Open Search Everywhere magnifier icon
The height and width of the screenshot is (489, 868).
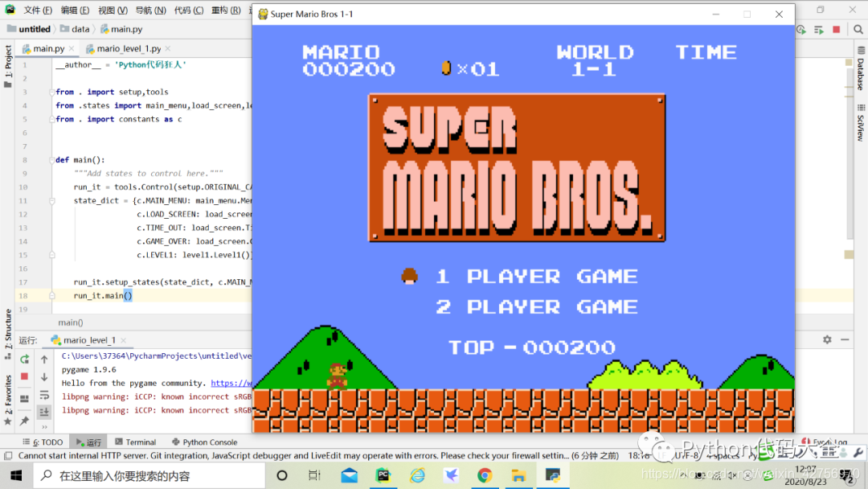[x=858, y=29]
